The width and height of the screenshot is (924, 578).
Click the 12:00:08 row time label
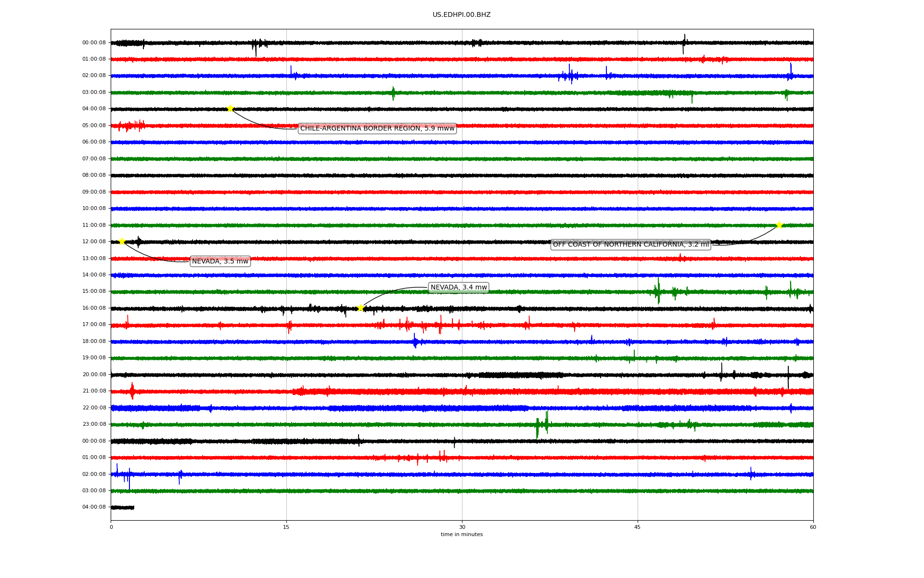click(x=94, y=242)
